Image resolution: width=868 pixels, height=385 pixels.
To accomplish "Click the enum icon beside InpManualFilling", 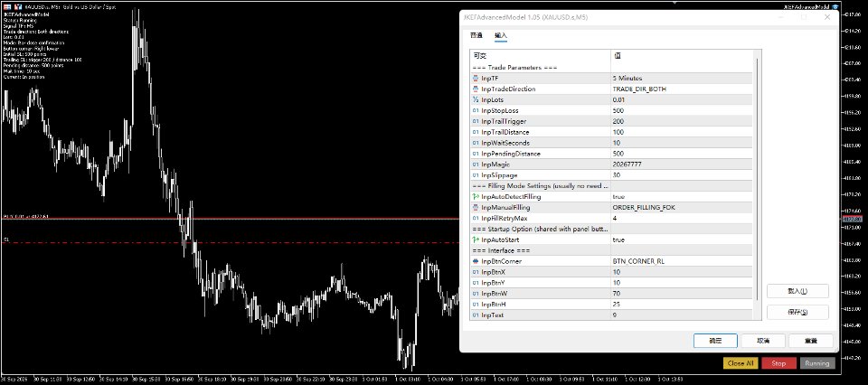I will pos(476,208).
